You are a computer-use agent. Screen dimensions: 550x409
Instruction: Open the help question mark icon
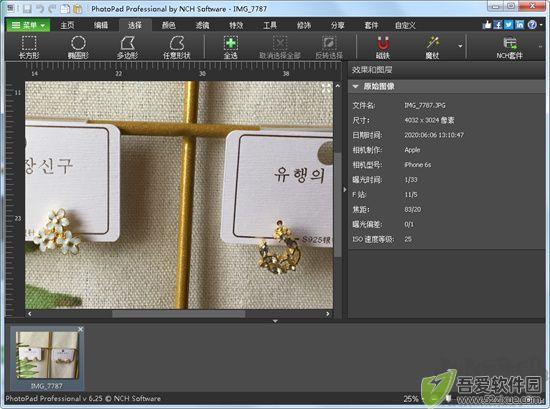click(532, 25)
